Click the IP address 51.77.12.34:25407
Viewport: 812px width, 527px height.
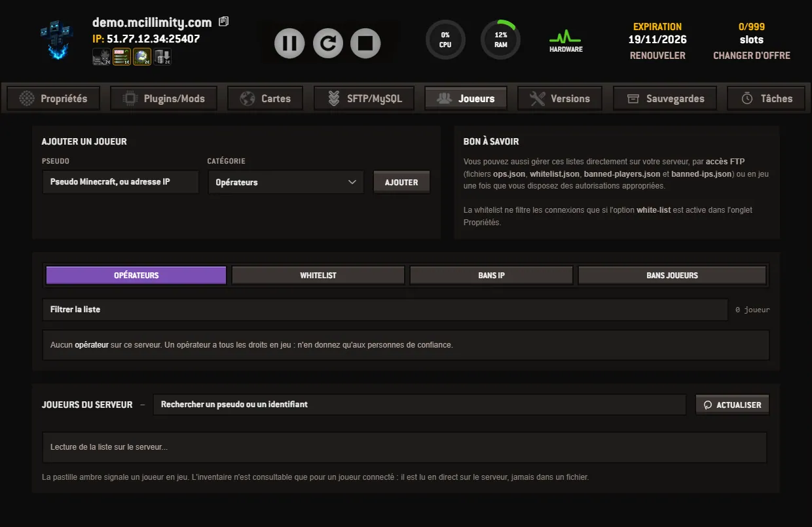coord(153,39)
